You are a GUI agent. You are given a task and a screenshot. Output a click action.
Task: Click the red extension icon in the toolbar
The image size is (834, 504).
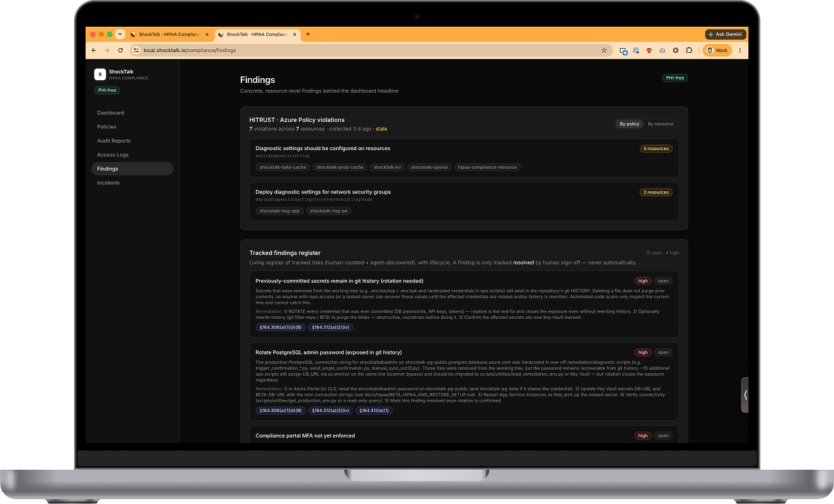pyautogui.click(x=649, y=50)
